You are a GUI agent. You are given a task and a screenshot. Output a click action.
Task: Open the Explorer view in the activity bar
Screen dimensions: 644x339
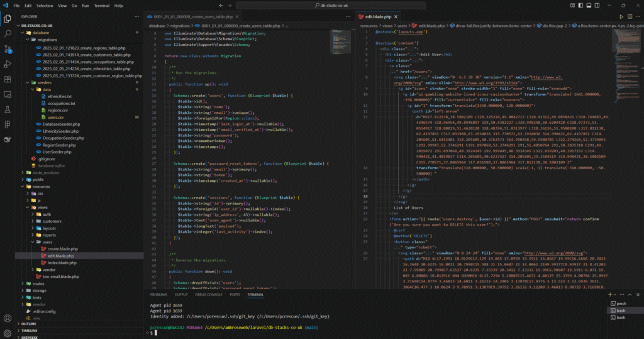pyautogui.click(x=8, y=19)
